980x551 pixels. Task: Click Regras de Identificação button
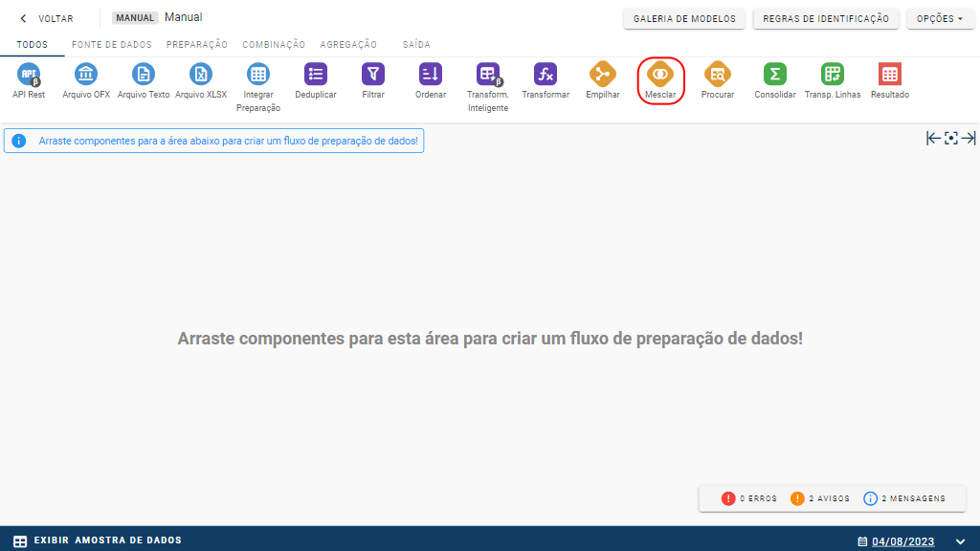826,19
